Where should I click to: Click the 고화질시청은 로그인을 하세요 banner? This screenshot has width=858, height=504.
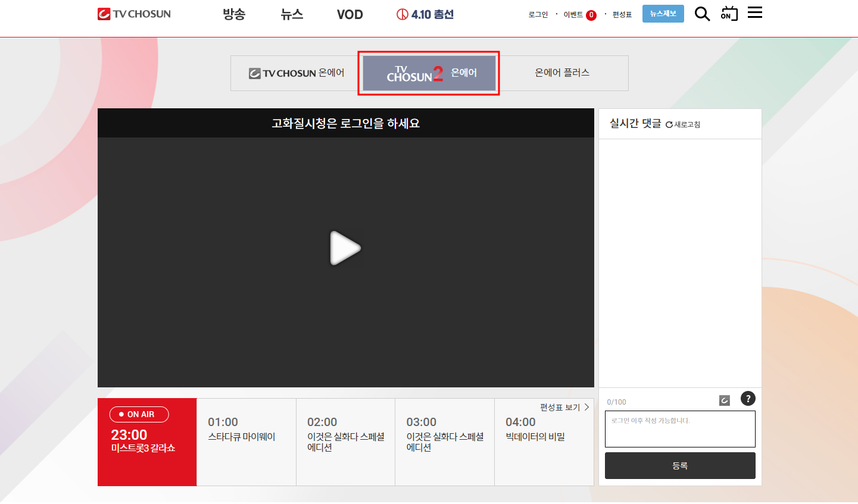(x=346, y=123)
